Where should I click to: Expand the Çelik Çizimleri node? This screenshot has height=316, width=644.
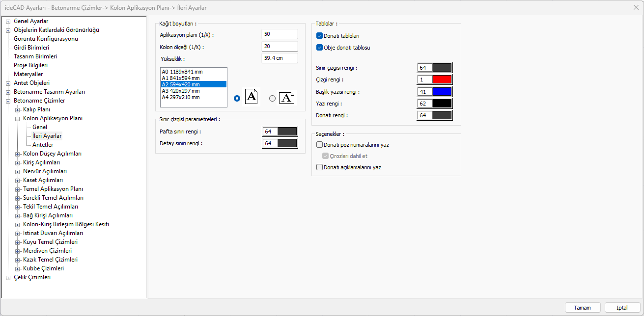point(8,277)
